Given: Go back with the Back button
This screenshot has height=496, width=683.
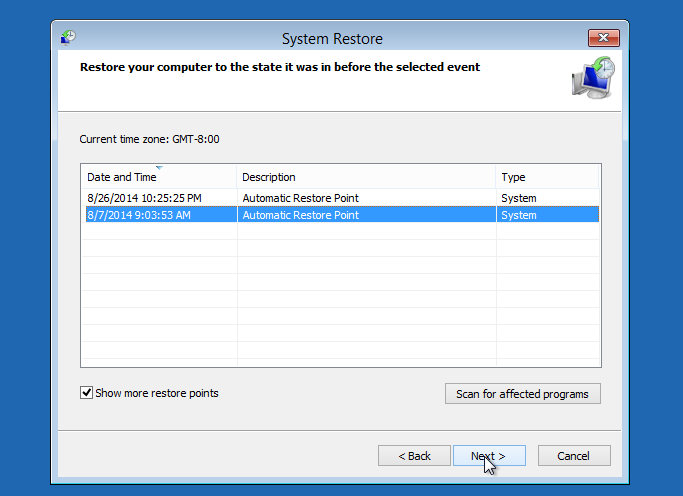Looking at the screenshot, I should click(414, 456).
